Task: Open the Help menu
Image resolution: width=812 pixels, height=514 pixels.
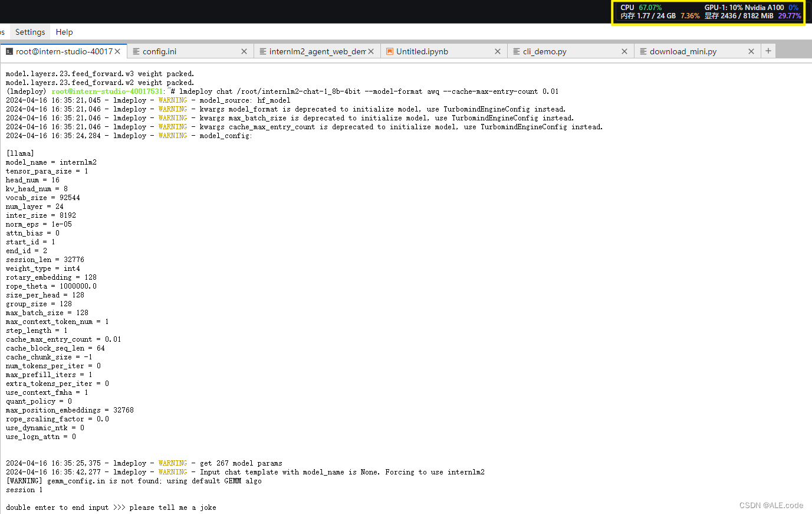Action: tap(64, 32)
